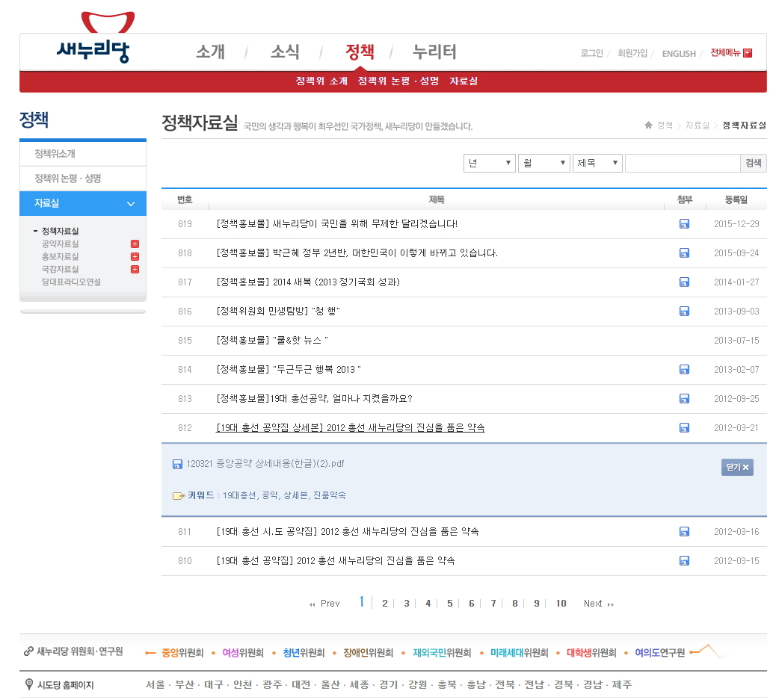Expand 공약자료실 with red plus icon

tap(135, 244)
